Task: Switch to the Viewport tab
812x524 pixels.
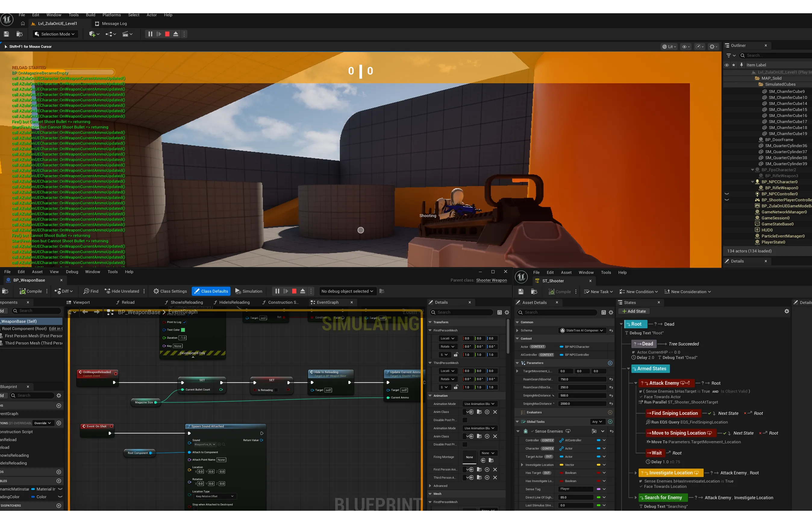Action: (78, 303)
